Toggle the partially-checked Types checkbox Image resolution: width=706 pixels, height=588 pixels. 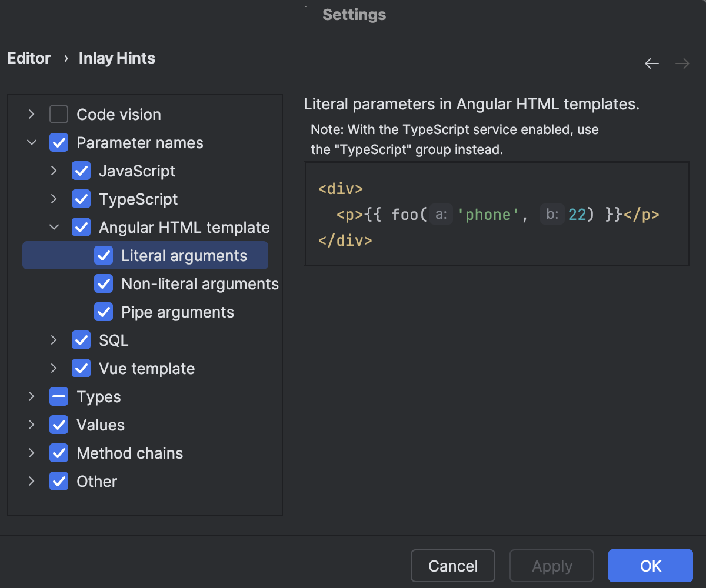tap(59, 396)
